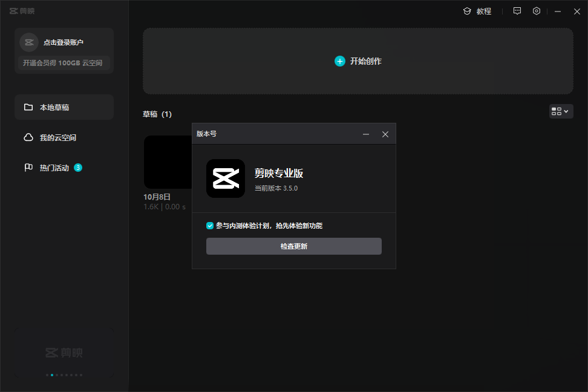
Task: Click the feedback message icon in title bar
Action: pos(517,11)
